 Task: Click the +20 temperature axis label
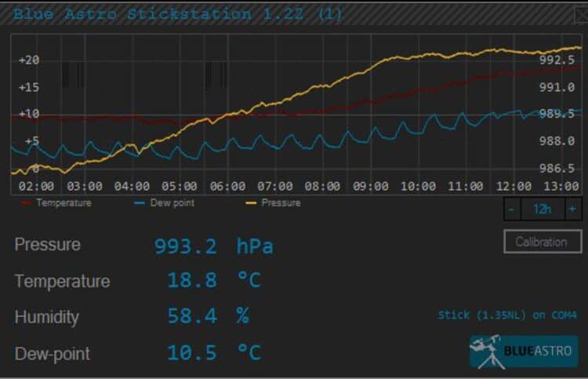click(29, 60)
